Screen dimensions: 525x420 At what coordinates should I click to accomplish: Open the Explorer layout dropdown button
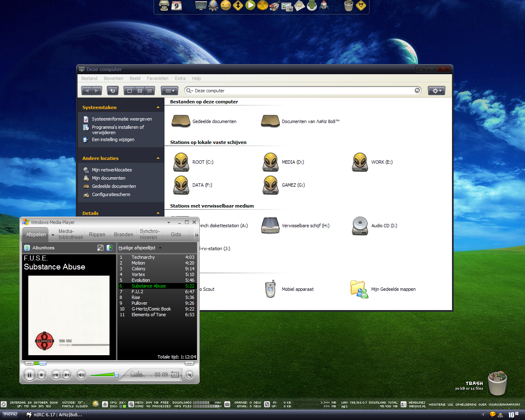169,91
